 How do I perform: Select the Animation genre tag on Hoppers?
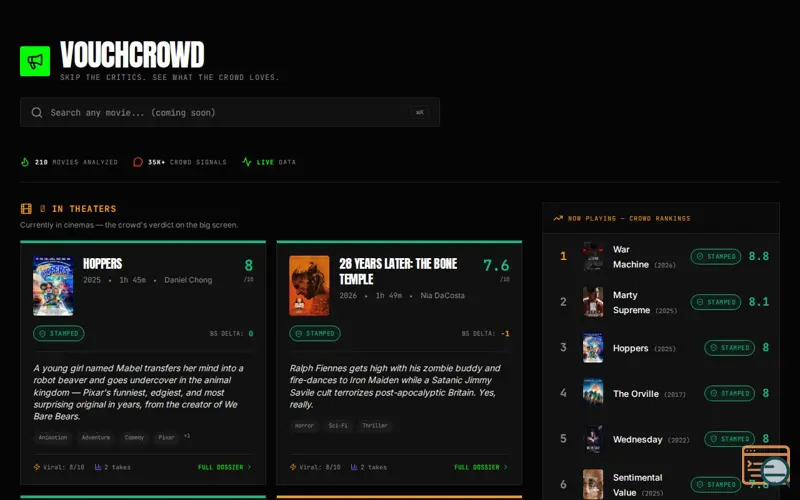click(53, 437)
